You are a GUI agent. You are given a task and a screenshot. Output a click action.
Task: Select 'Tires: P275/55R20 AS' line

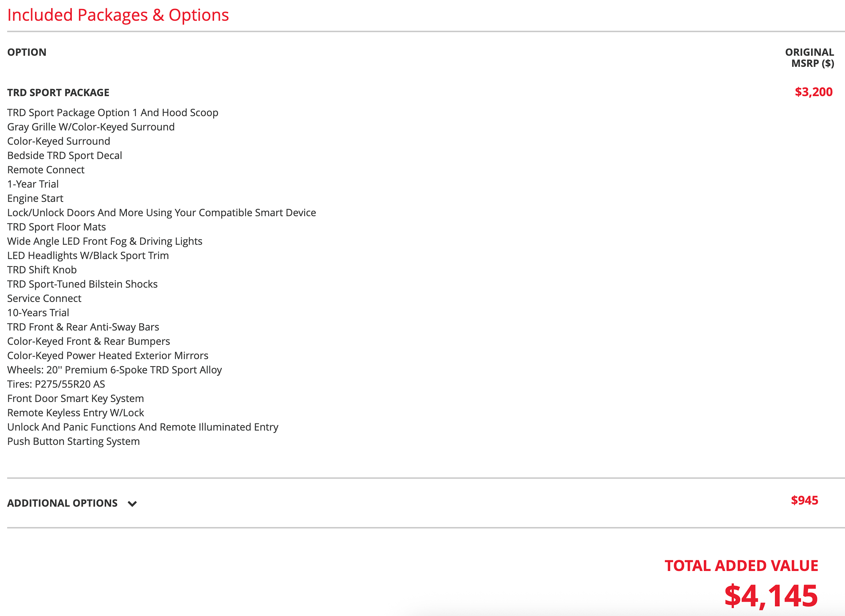tap(56, 384)
